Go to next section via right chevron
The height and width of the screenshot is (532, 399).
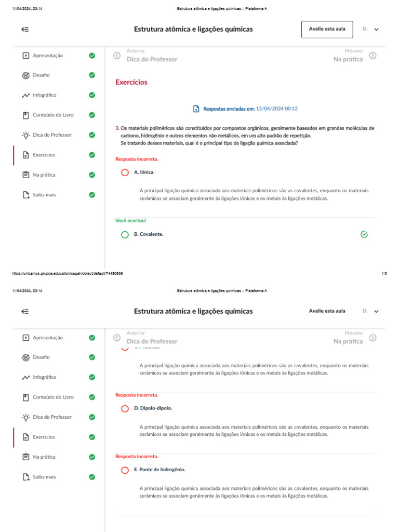tap(373, 56)
